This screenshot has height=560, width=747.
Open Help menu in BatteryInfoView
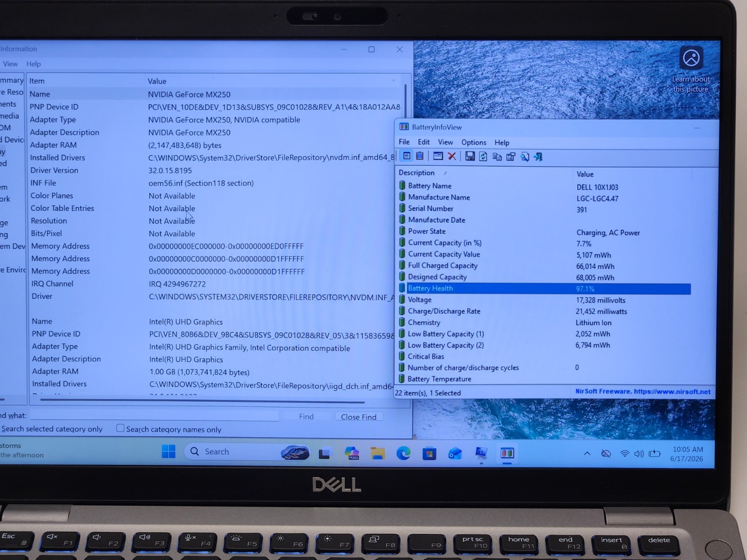[502, 142]
